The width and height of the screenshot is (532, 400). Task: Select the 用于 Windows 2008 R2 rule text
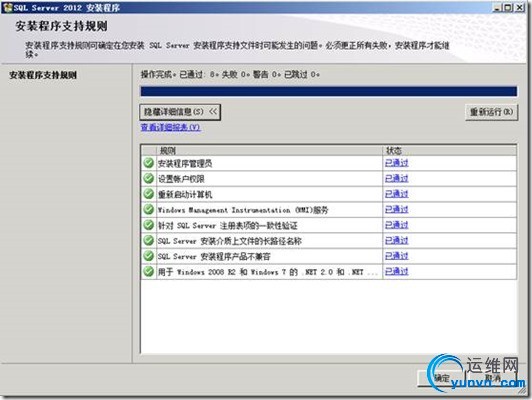[x=268, y=272]
